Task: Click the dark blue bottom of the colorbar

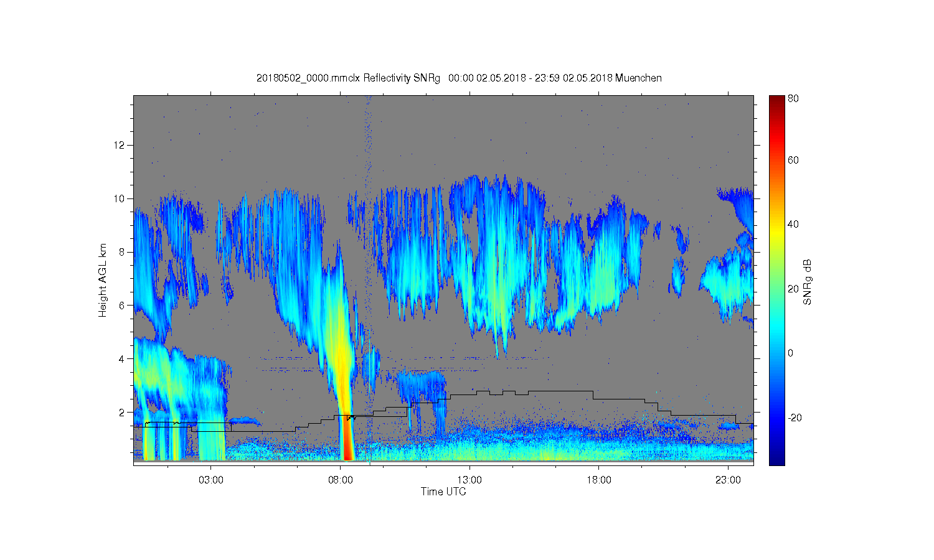Action: 776,457
